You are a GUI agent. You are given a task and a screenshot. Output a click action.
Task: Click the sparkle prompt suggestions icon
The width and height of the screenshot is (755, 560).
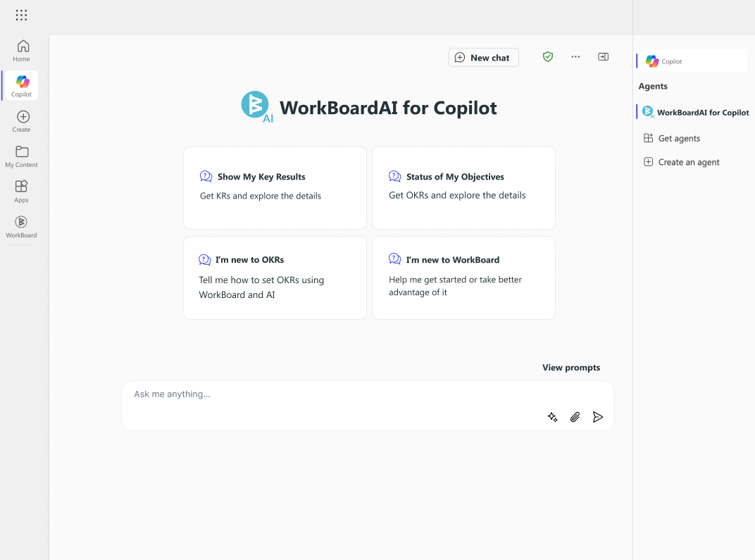[552, 417]
